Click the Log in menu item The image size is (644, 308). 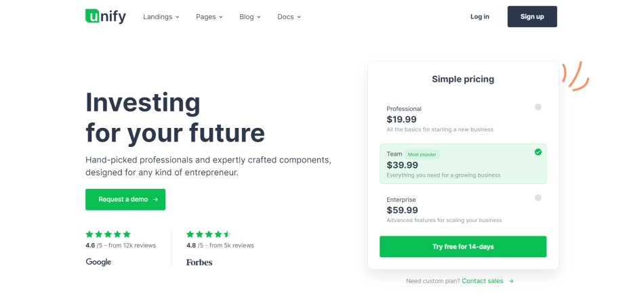click(x=479, y=17)
